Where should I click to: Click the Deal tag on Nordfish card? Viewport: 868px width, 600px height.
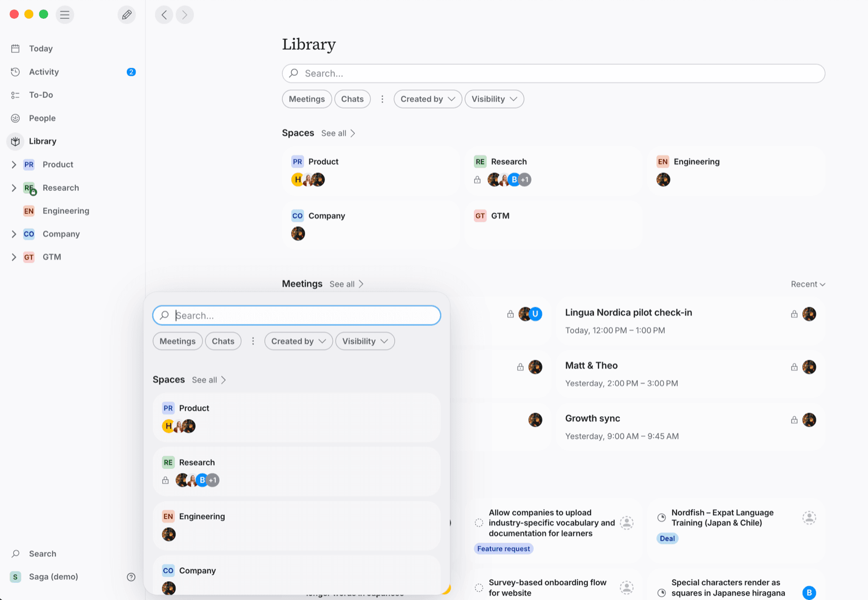point(668,539)
